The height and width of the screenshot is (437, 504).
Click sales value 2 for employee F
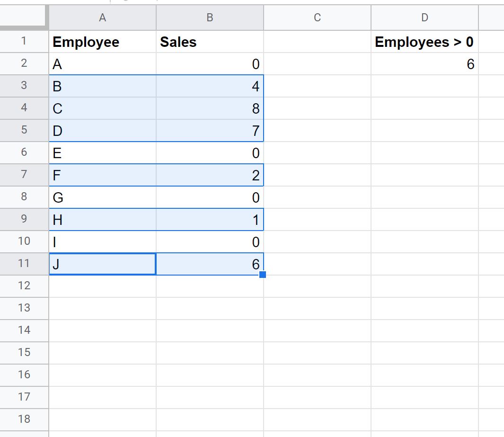(210, 175)
